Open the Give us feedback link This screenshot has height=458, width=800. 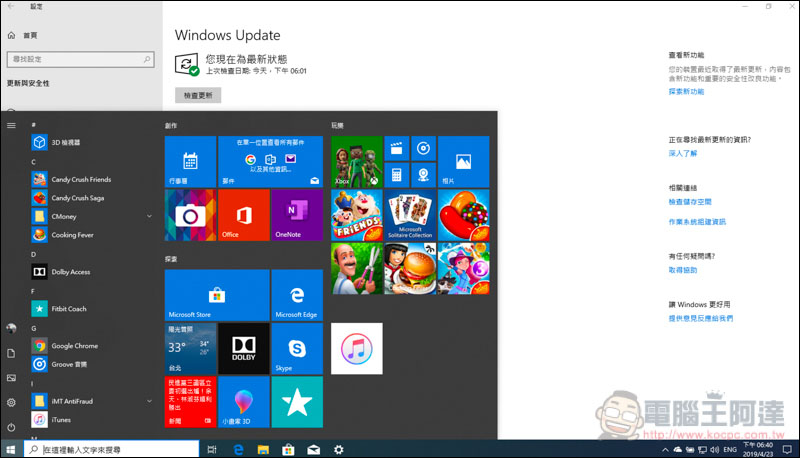pyautogui.click(x=701, y=318)
